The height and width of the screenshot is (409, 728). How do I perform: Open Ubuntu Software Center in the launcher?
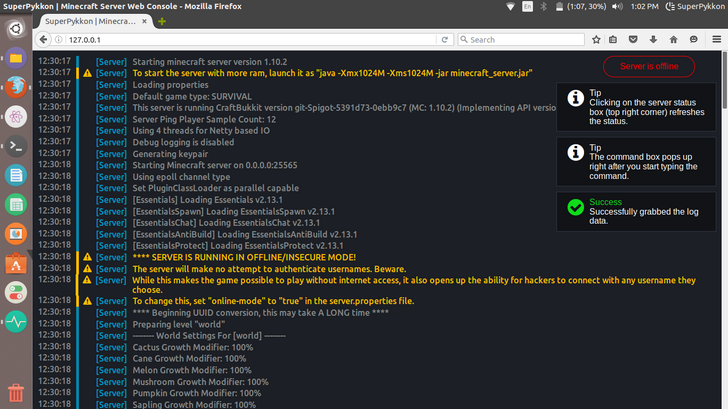[15, 263]
